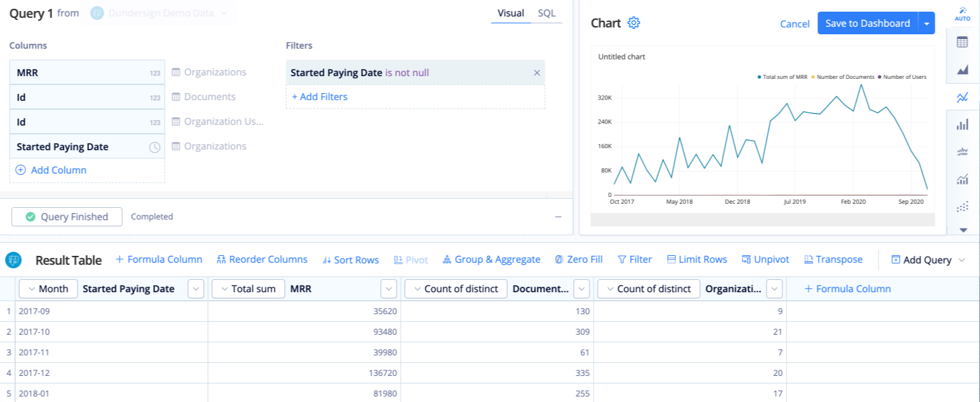Switch chart to table view icon

tap(962, 43)
